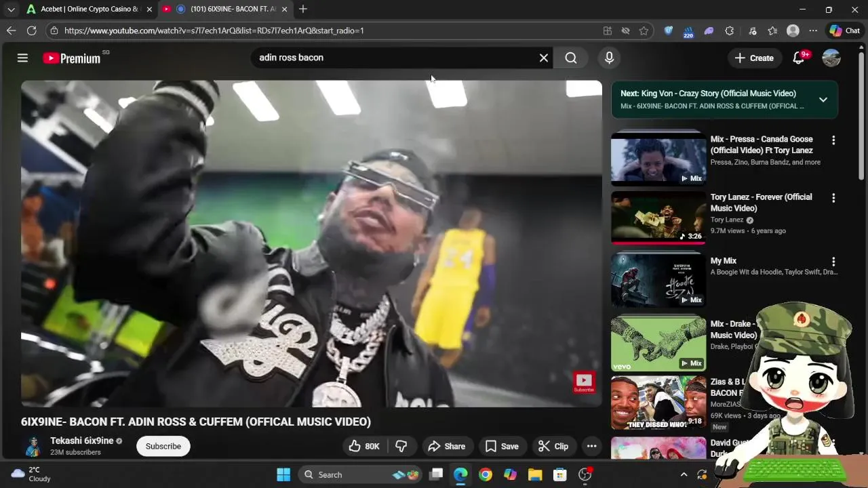Close the 6IX9INE BACON tab

click(x=284, y=9)
